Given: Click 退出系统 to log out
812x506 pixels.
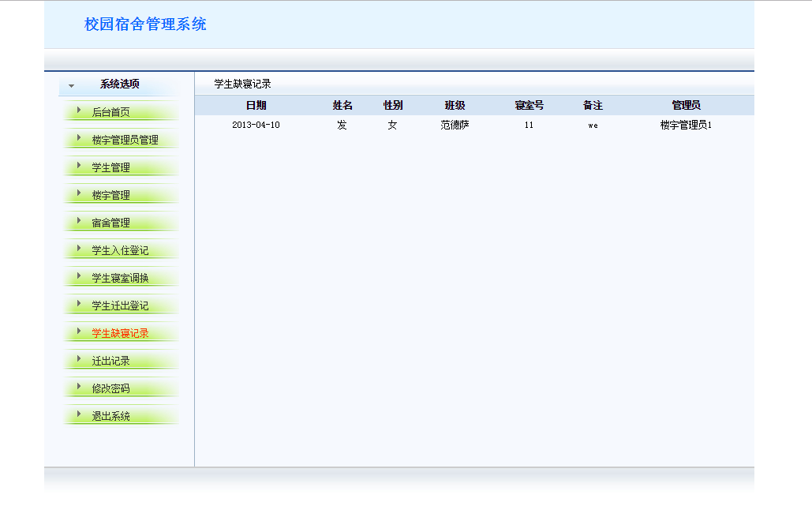Looking at the screenshot, I should 110,416.
